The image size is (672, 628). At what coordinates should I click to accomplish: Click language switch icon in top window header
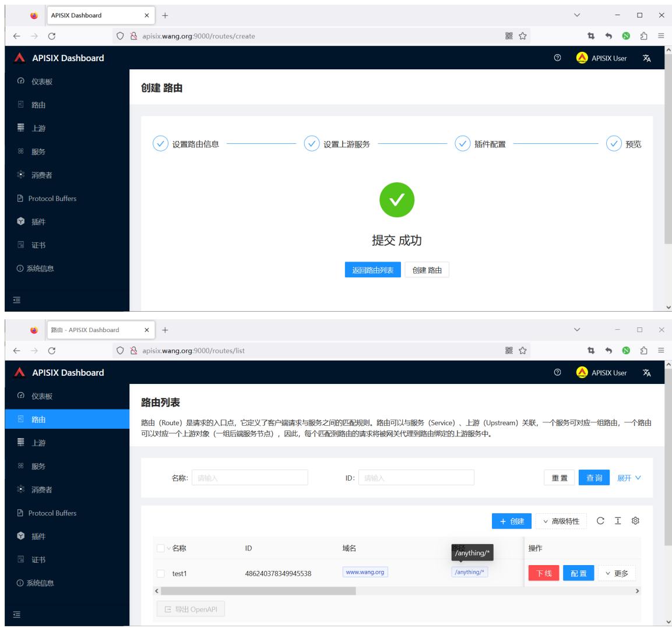point(647,58)
